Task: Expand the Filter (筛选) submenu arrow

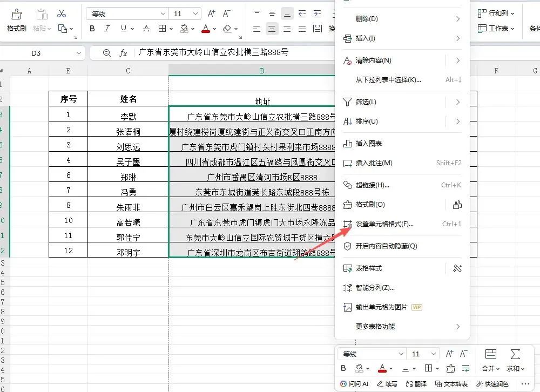Action: [x=458, y=102]
